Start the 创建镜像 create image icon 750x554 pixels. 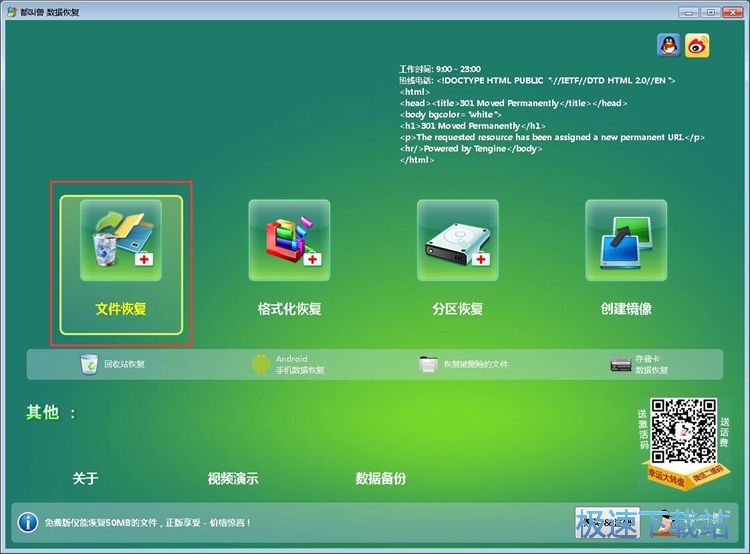pos(626,240)
